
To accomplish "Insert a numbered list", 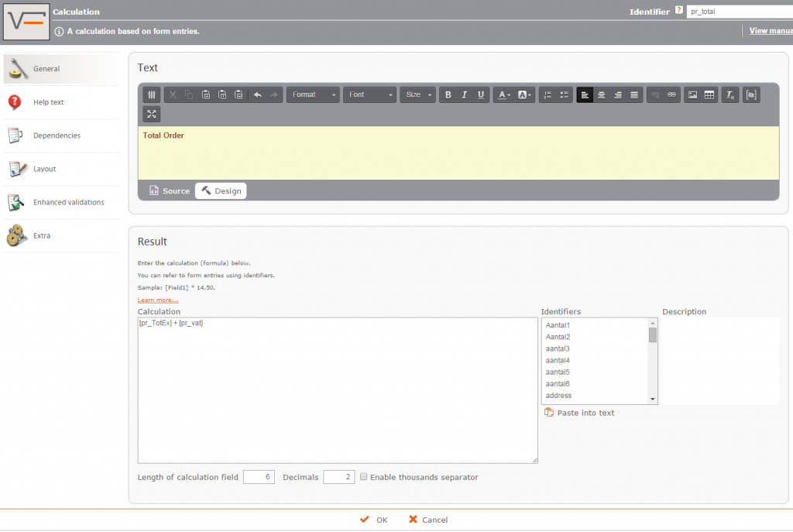I will [x=548, y=94].
